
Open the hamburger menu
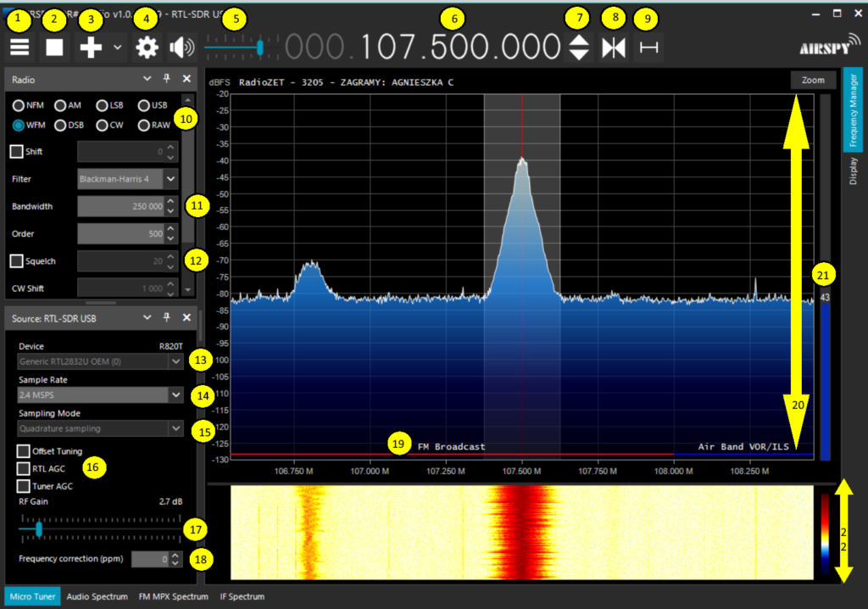click(19, 47)
